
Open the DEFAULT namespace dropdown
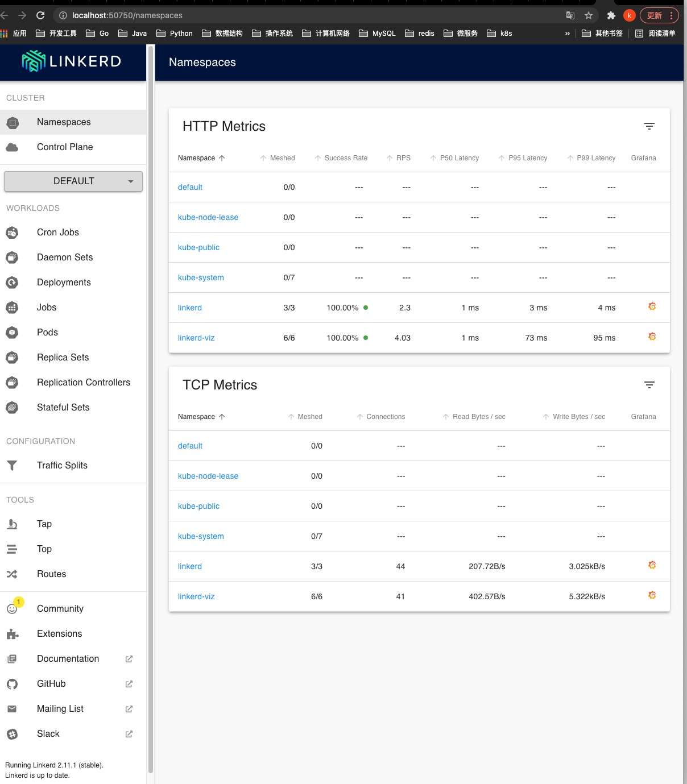[73, 181]
